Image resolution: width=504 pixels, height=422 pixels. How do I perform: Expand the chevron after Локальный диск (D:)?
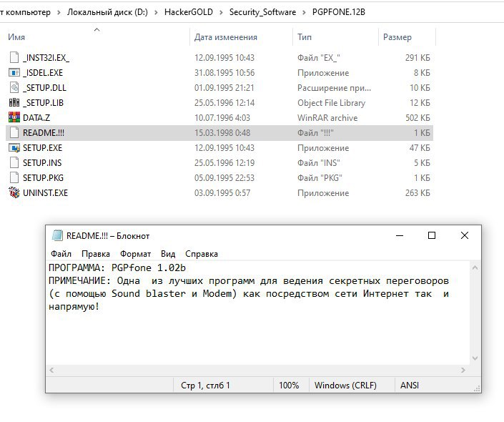157,13
